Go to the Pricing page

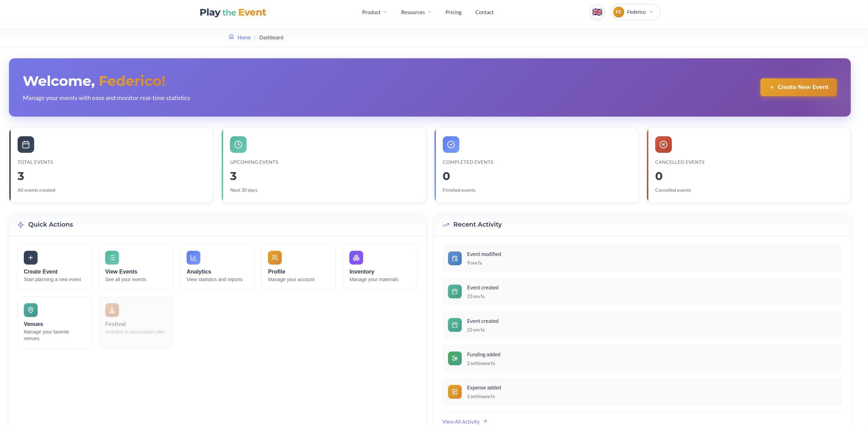(453, 12)
